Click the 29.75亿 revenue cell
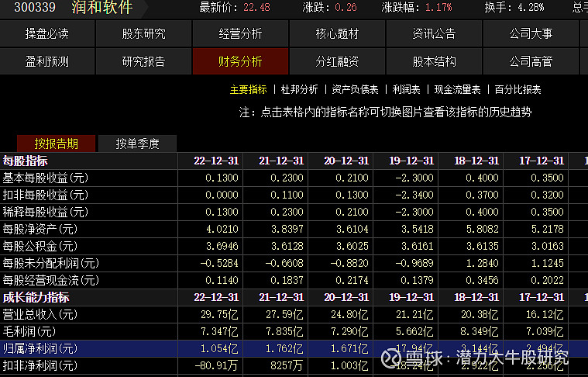 (x=219, y=314)
